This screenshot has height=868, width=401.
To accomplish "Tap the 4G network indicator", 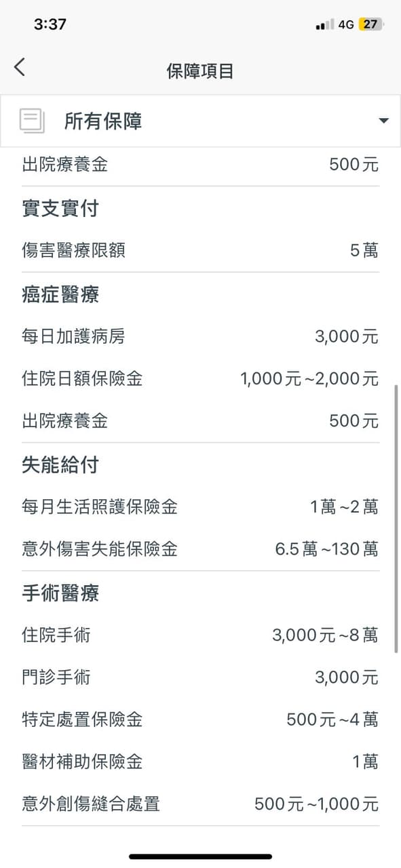I will pos(346,24).
